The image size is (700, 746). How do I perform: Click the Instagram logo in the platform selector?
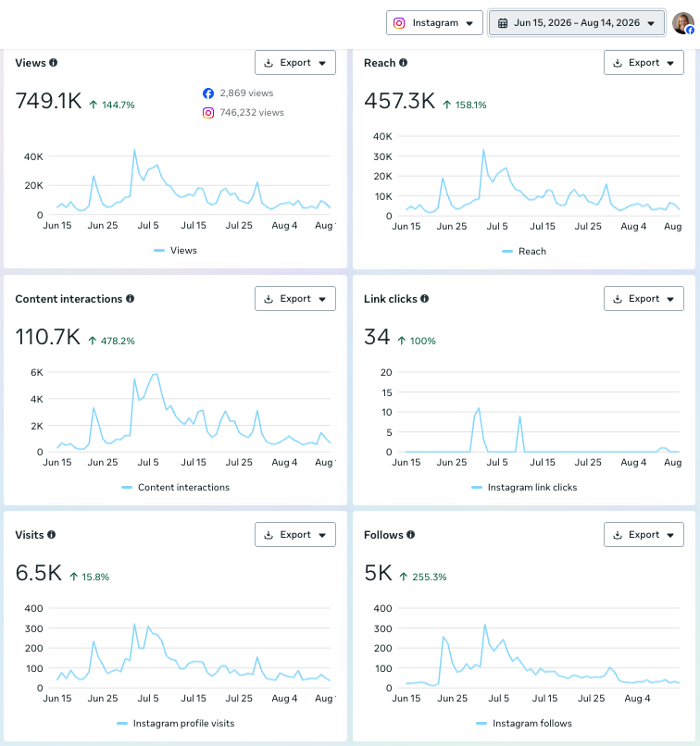[x=399, y=23]
